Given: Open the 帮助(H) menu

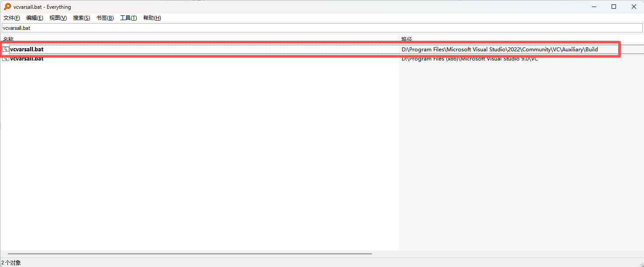Looking at the screenshot, I should (152, 18).
